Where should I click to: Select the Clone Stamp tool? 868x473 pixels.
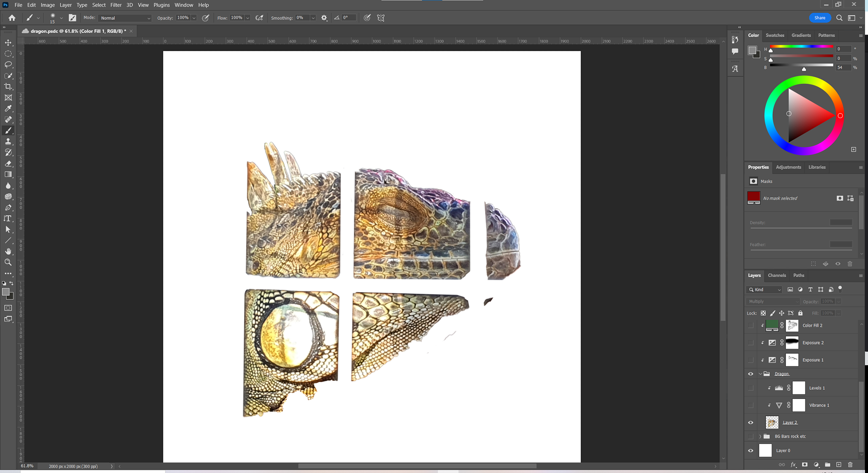tap(8, 142)
